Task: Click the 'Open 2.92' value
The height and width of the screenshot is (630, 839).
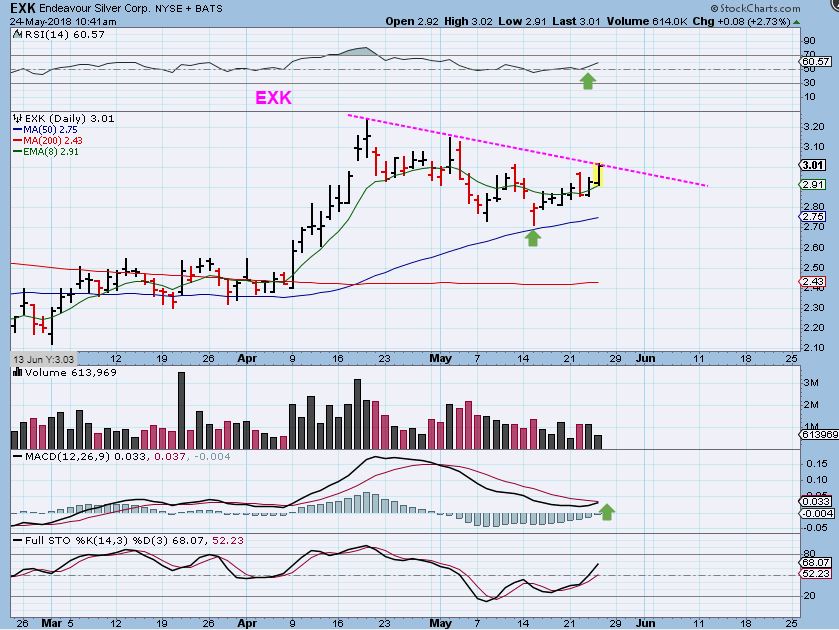Action: (x=412, y=21)
